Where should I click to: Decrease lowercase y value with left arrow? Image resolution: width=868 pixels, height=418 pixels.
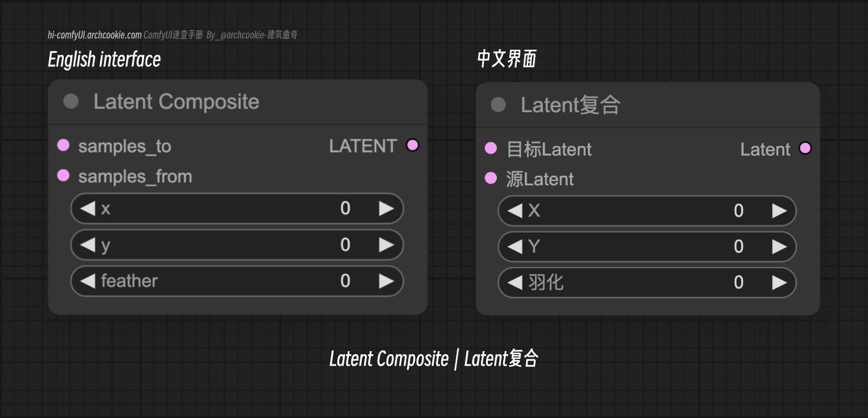pyautogui.click(x=88, y=245)
